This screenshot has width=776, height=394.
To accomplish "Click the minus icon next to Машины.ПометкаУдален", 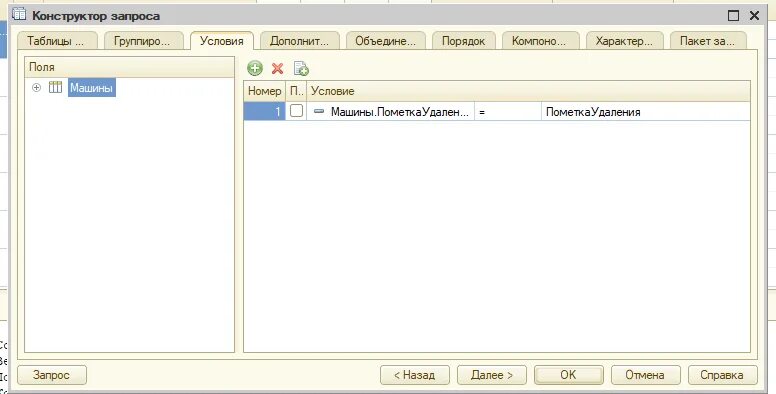I will pyautogui.click(x=319, y=111).
